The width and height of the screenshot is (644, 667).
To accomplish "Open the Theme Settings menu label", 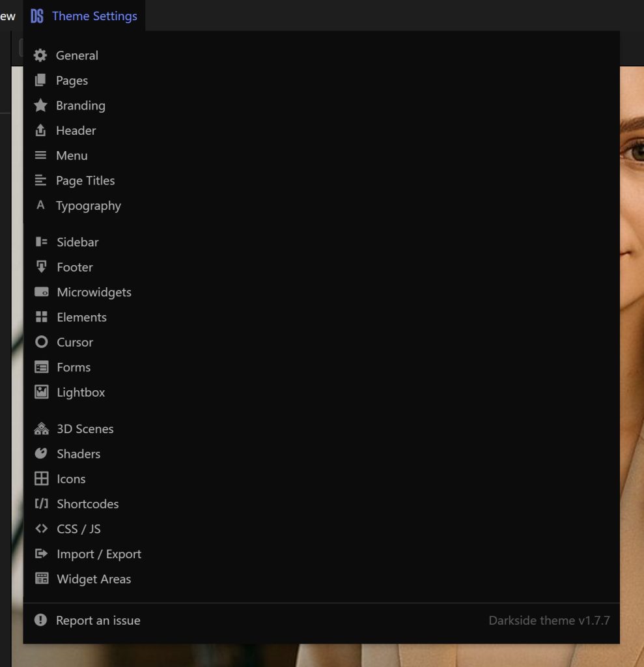I will (x=94, y=16).
